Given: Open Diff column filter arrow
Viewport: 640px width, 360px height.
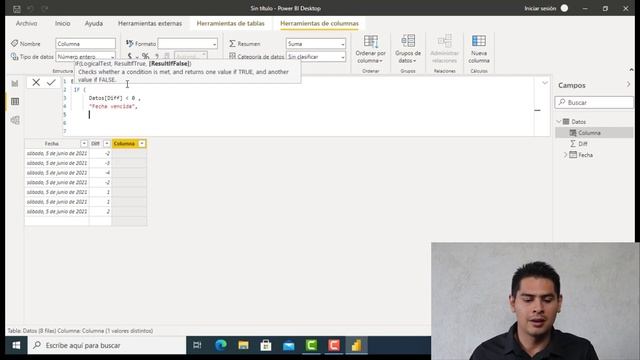Looking at the screenshot, I should (x=107, y=144).
